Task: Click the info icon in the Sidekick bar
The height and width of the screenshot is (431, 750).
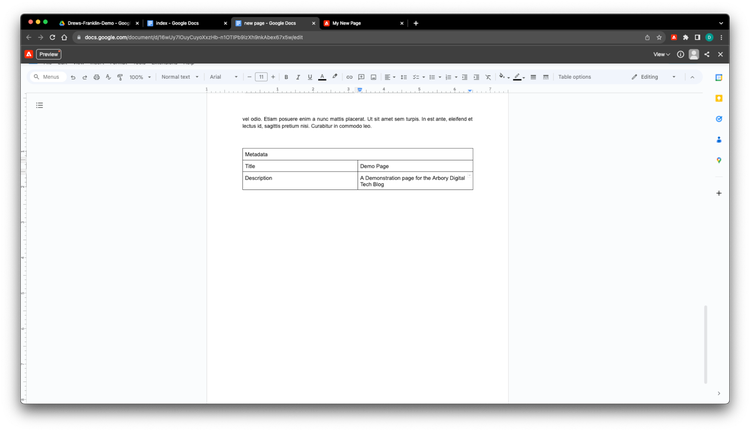Action: 680,55
